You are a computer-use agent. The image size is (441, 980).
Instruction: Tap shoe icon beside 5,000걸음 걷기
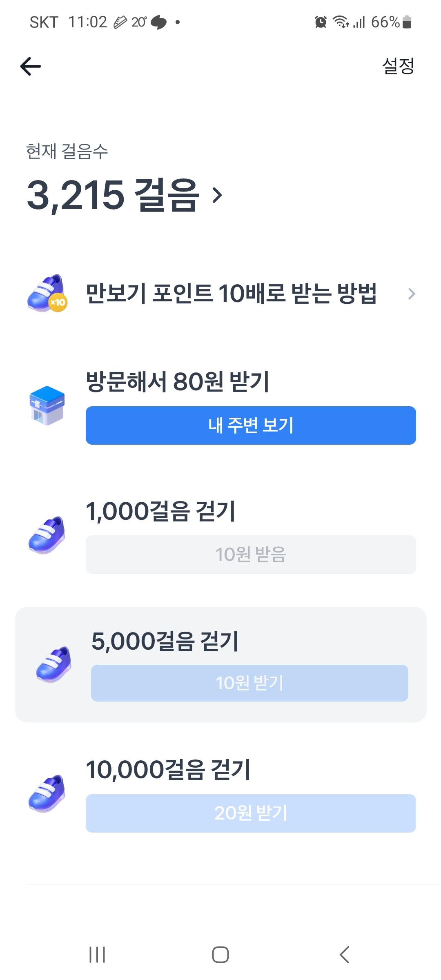54,664
